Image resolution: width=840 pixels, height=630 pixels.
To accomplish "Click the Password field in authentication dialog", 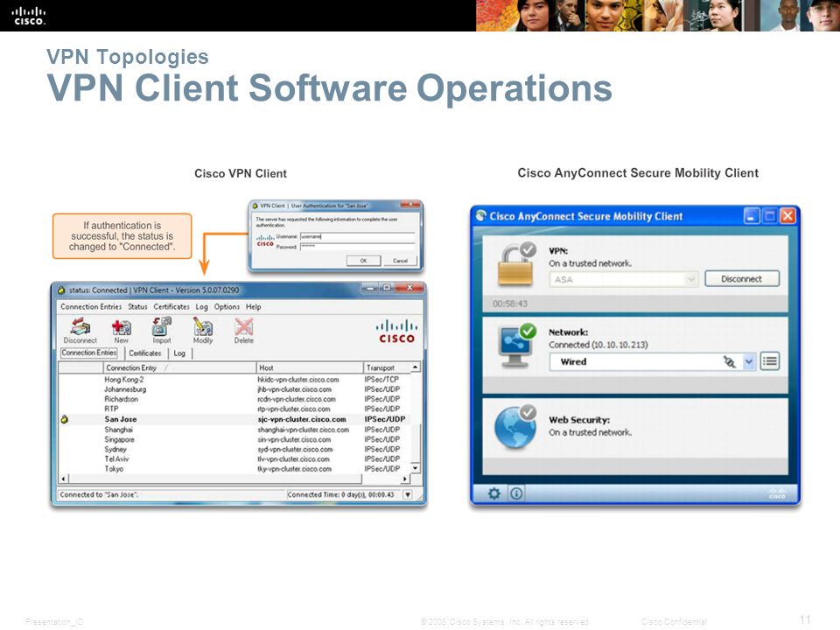I will pos(357,247).
